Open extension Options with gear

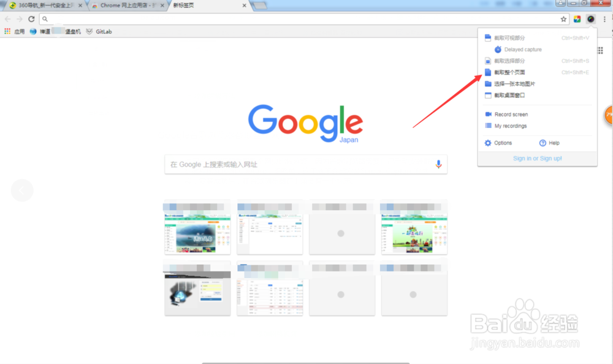[x=498, y=143]
